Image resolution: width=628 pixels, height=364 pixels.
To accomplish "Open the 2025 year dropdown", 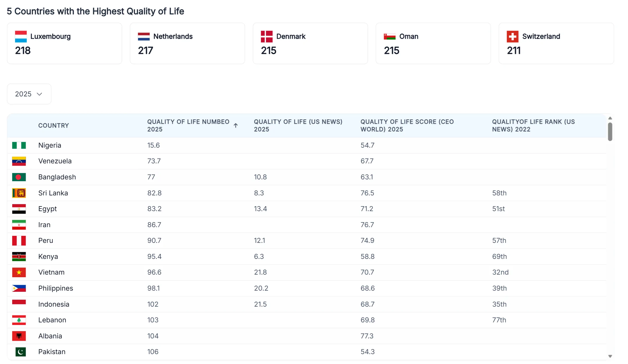I will click(x=29, y=94).
